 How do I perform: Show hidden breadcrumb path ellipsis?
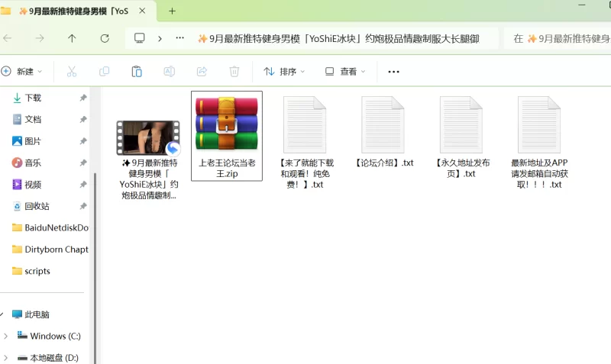(x=179, y=38)
